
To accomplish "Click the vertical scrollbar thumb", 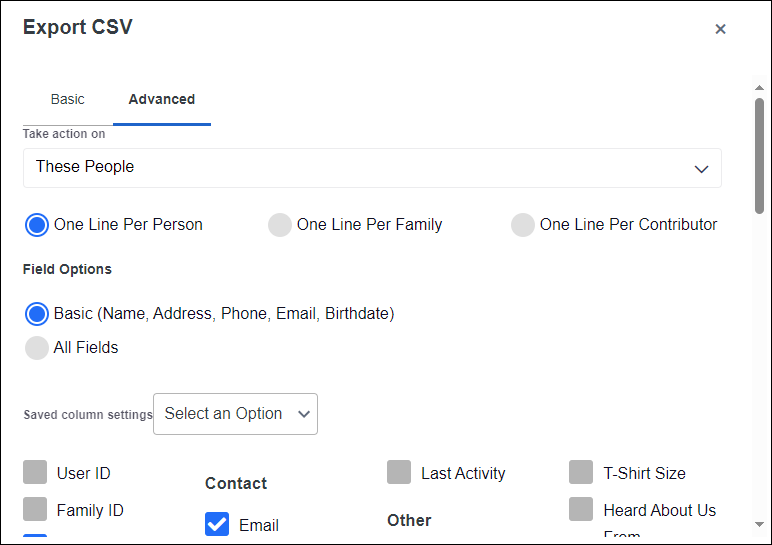I will (760, 155).
